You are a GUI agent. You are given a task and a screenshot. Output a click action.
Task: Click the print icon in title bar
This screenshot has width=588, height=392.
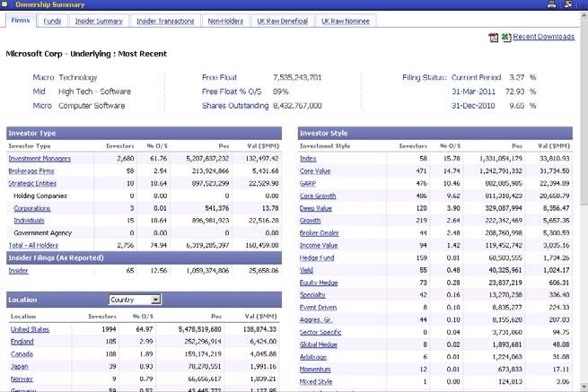click(x=551, y=4)
